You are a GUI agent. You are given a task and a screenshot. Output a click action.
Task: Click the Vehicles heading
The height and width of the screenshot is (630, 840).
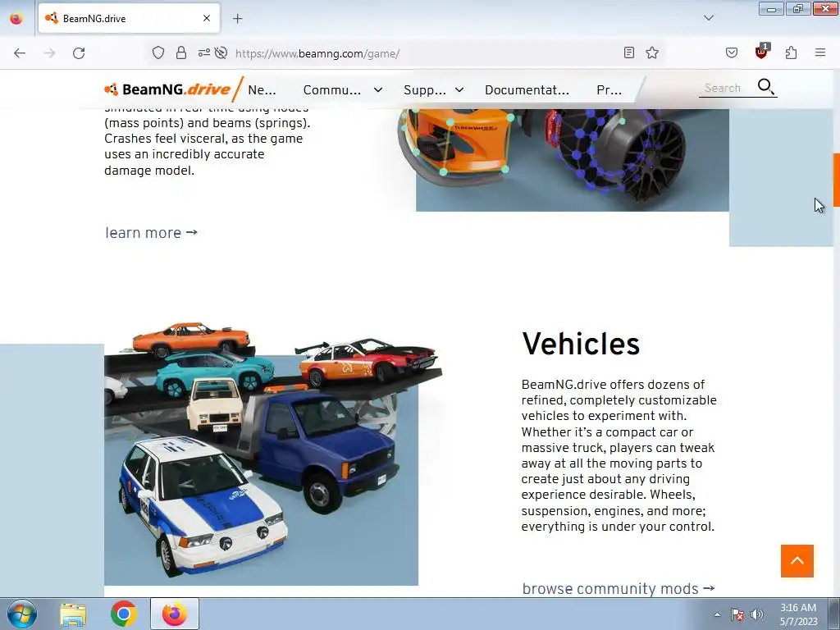point(581,344)
